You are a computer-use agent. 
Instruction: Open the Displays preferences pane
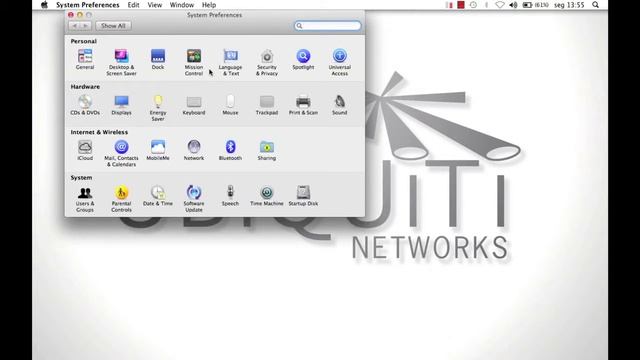121,105
